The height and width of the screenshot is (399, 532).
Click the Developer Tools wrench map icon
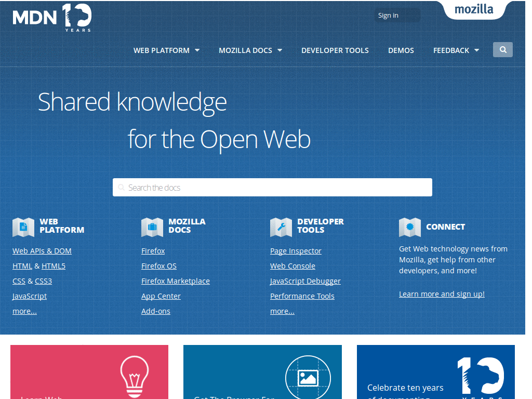[x=281, y=227]
